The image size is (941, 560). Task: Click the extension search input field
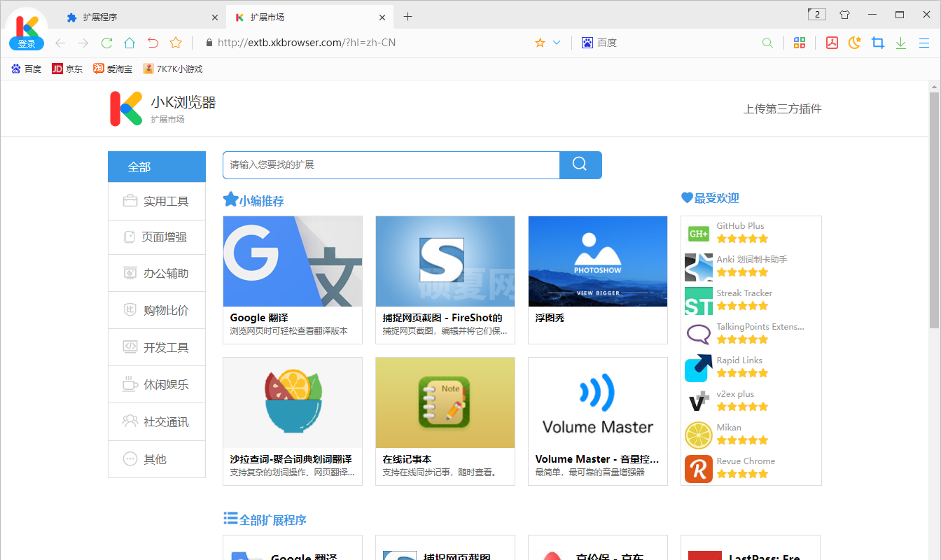[x=391, y=165]
